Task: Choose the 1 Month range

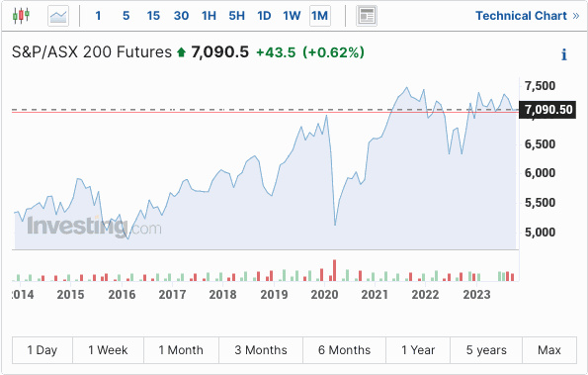Action: click(181, 350)
